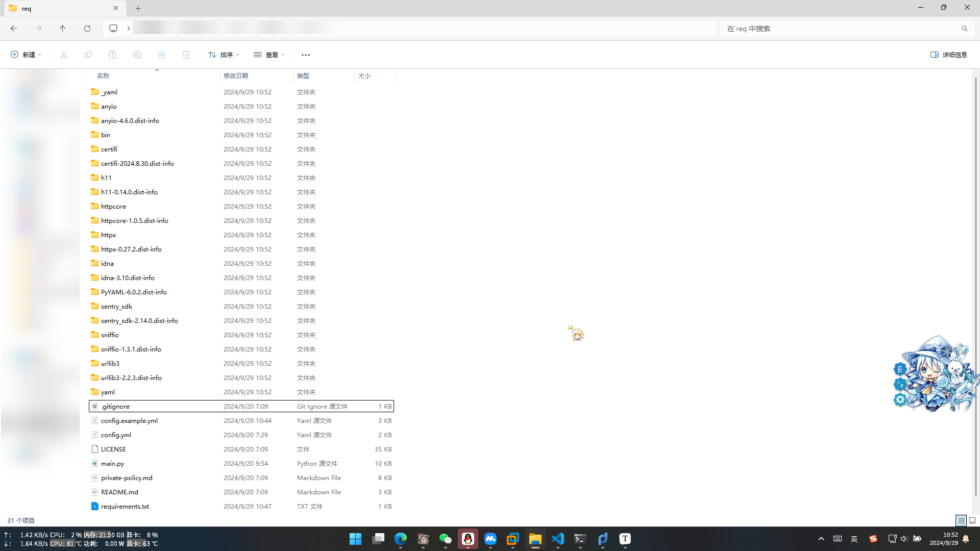Click the Cut scissors icon
Viewport: 980px width, 551px height.
(64, 55)
